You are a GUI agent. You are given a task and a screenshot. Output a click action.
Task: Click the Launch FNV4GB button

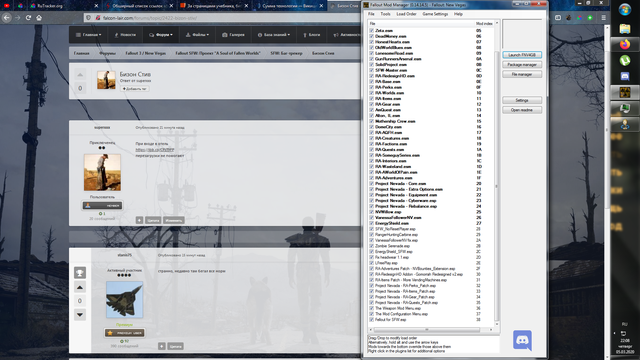(522, 55)
